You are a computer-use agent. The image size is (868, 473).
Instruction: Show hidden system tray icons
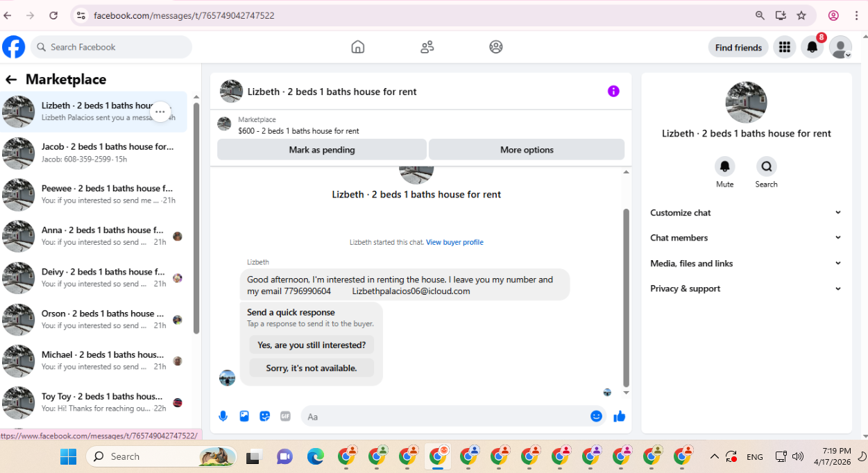(x=714, y=456)
